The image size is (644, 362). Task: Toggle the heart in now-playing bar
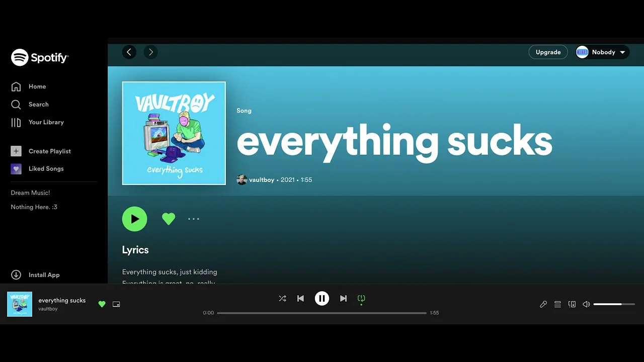(102, 304)
